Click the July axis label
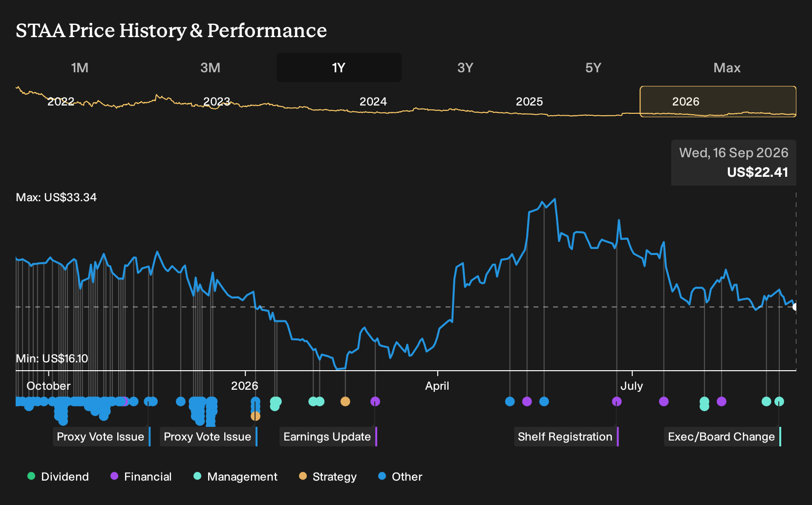Image resolution: width=812 pixels, height=505 pixels. tap(632, 386)
